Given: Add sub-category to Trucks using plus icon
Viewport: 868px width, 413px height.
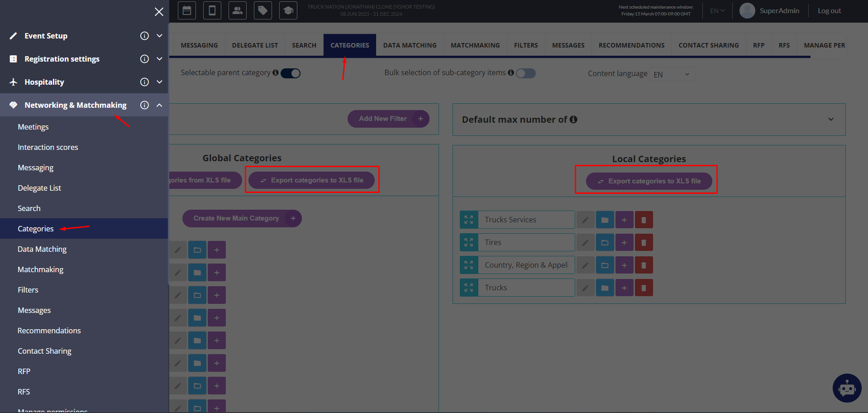Looking at the screenshot, I should (x=624, y=288).
